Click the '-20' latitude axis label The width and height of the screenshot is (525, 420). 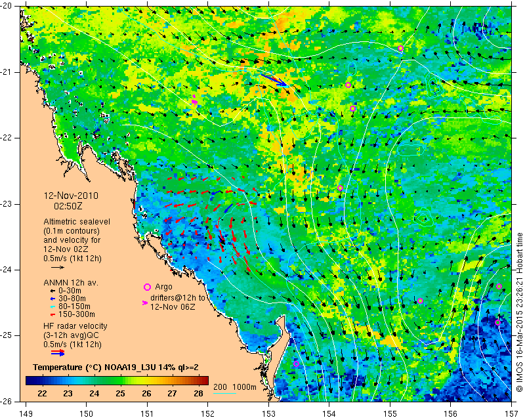pos(7,6)
